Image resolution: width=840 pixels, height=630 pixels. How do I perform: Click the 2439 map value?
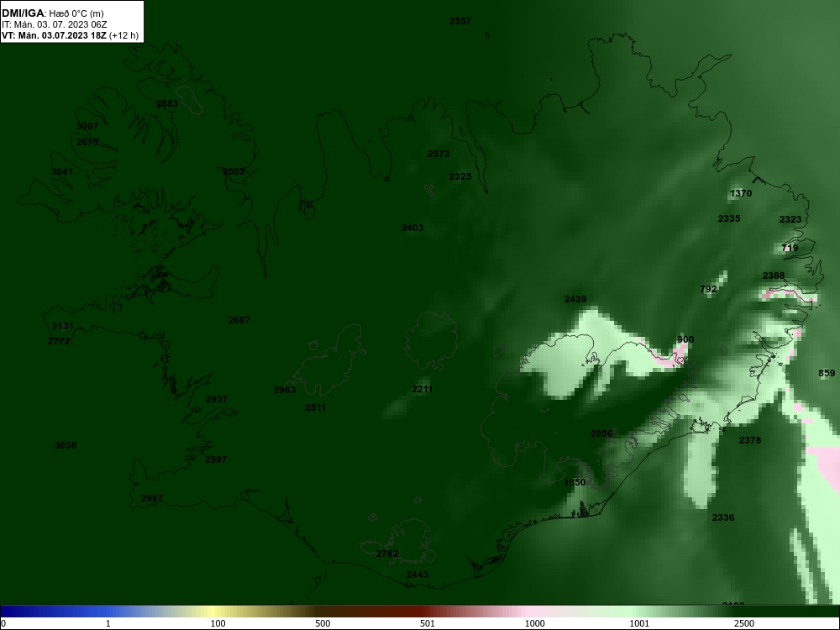coord(575,300)
